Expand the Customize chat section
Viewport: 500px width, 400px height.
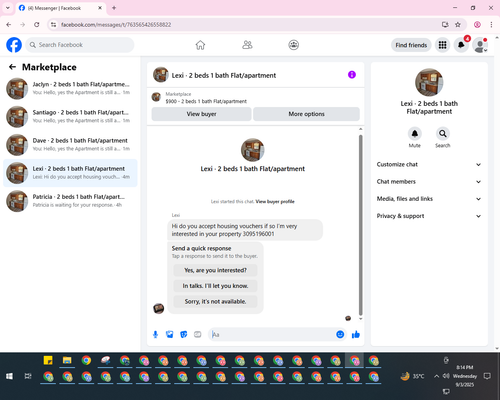pos(429,164)
